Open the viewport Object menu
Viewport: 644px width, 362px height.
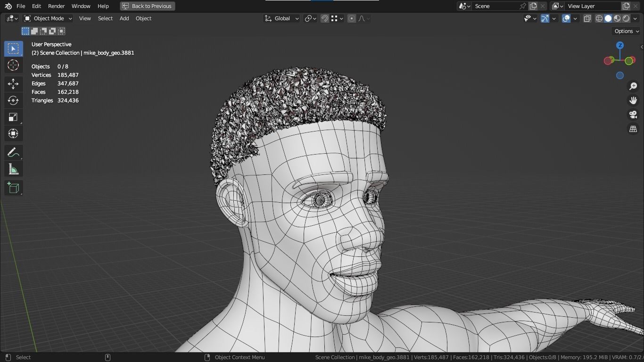pyautogui.click(x=143, y=18)
